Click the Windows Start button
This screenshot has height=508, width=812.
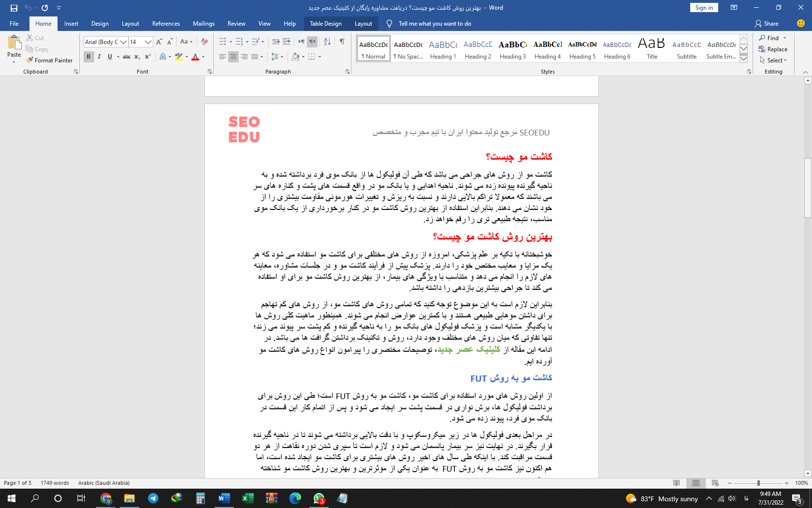tap(12, 498)
